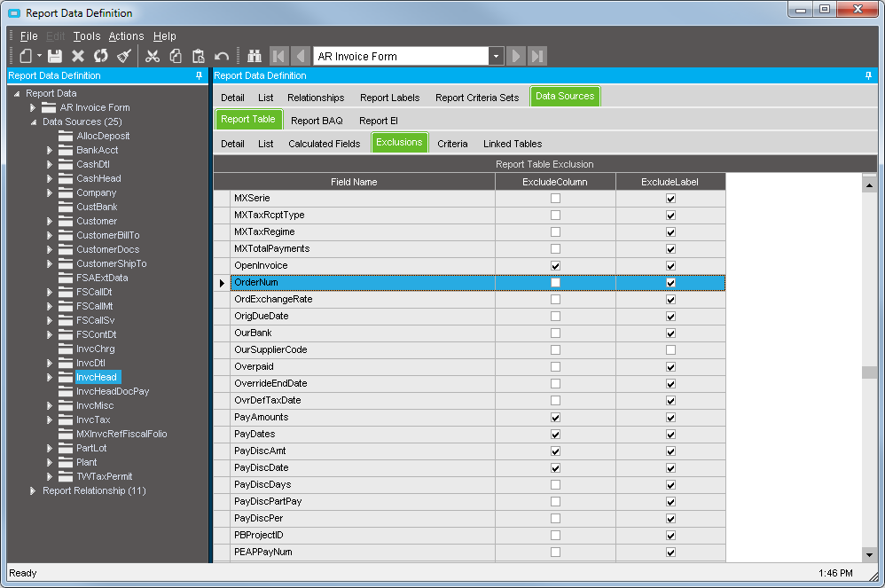Click the ExcludeLabel column header
This screenshot has height=588, width=885.
670,182
